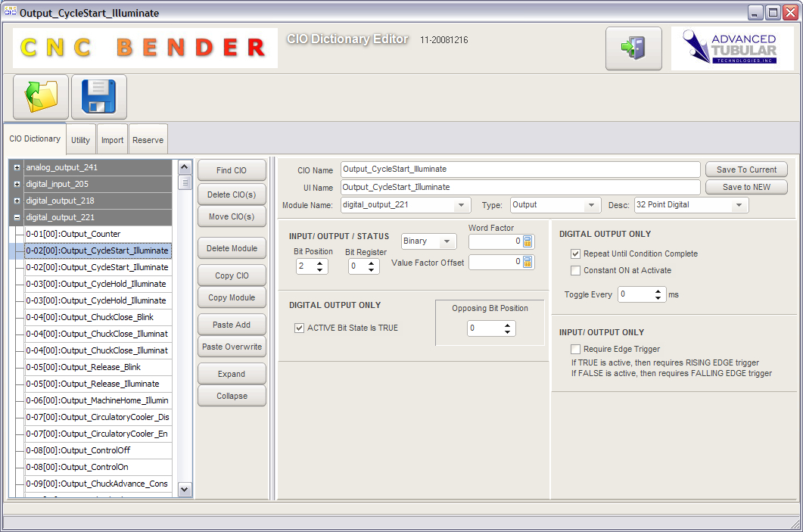This screenshot has height=532, width=803.
Task: Click the floppy disk save icon
Action: (99, 97)
